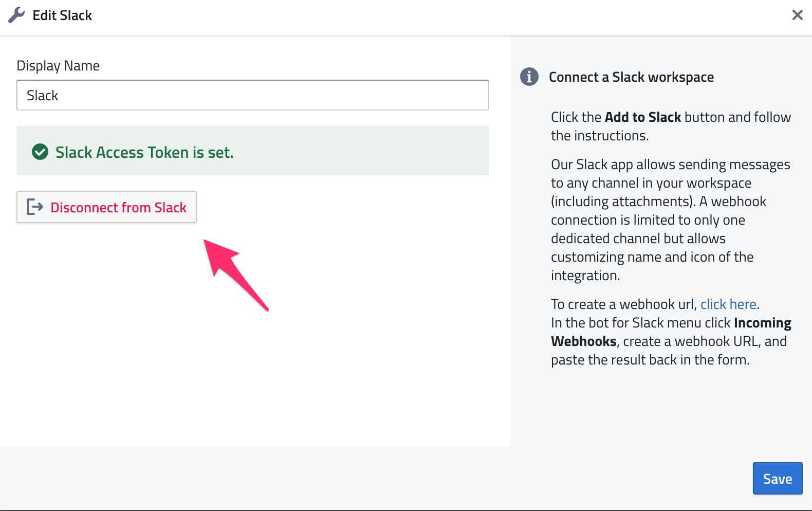The width and height of the screenshot is (812, 511).
Task: Click the bold "Webhooks" word in help text
Action: click(583, 341)
